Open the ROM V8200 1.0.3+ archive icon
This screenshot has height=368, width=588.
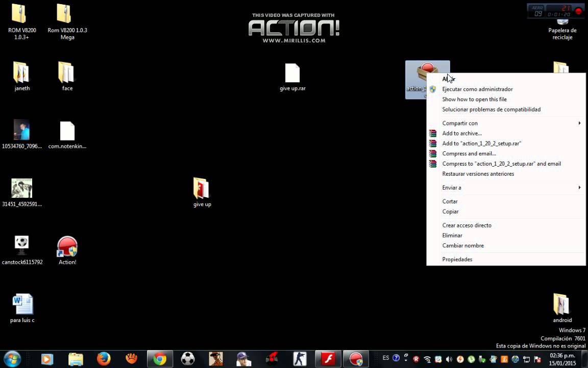[x=19, y=14]
